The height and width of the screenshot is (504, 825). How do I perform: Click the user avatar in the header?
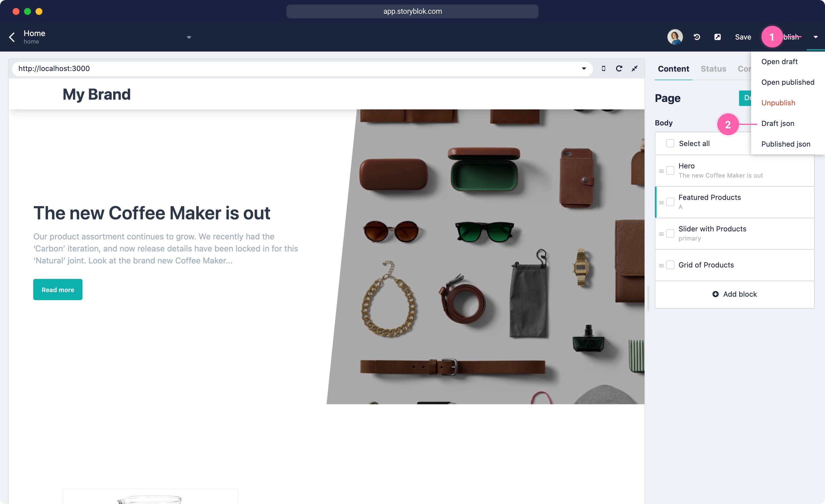[x=675, y=37]
